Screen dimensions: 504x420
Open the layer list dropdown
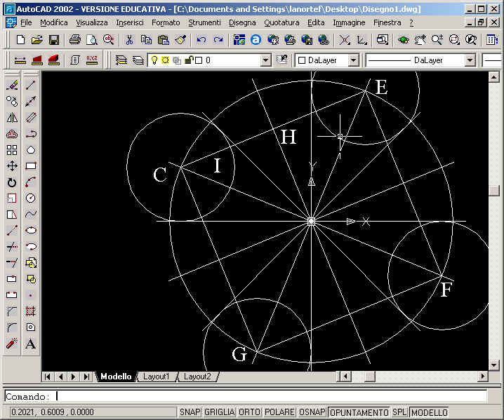click(265, 61)
